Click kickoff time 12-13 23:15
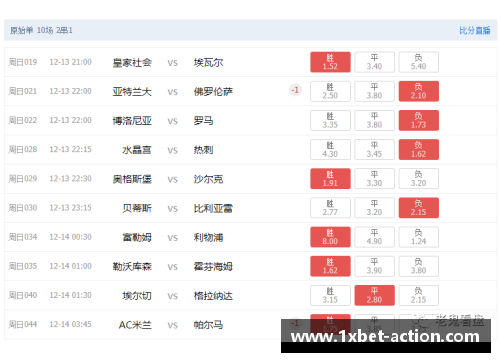 pos(70,208)
